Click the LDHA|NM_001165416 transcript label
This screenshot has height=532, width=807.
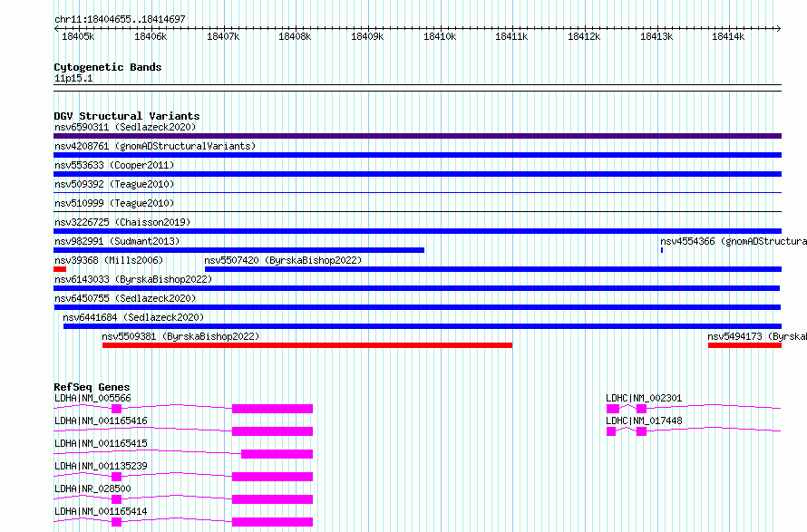[101, 421]
